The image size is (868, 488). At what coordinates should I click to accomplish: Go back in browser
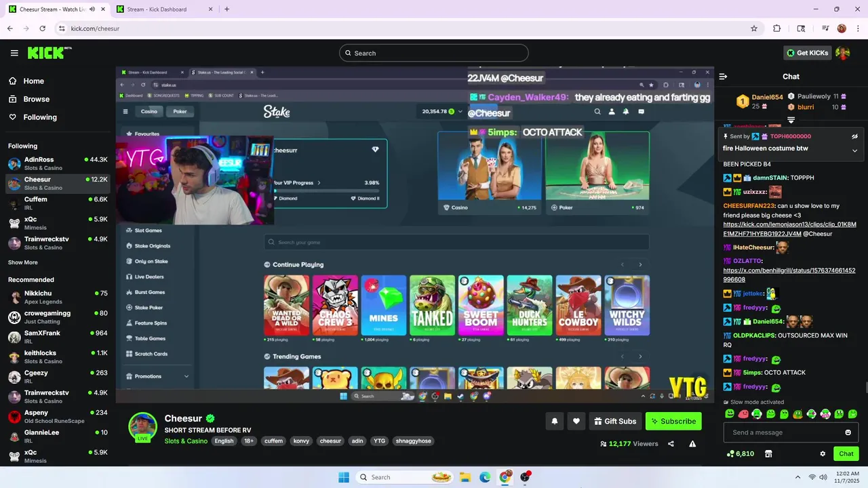tap(9, 28)
